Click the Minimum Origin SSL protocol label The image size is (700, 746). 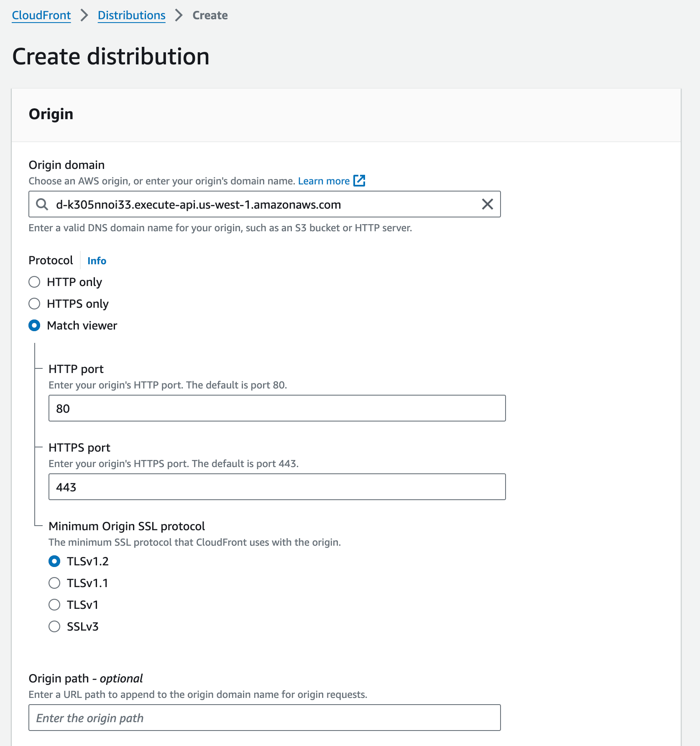point(127,526)
